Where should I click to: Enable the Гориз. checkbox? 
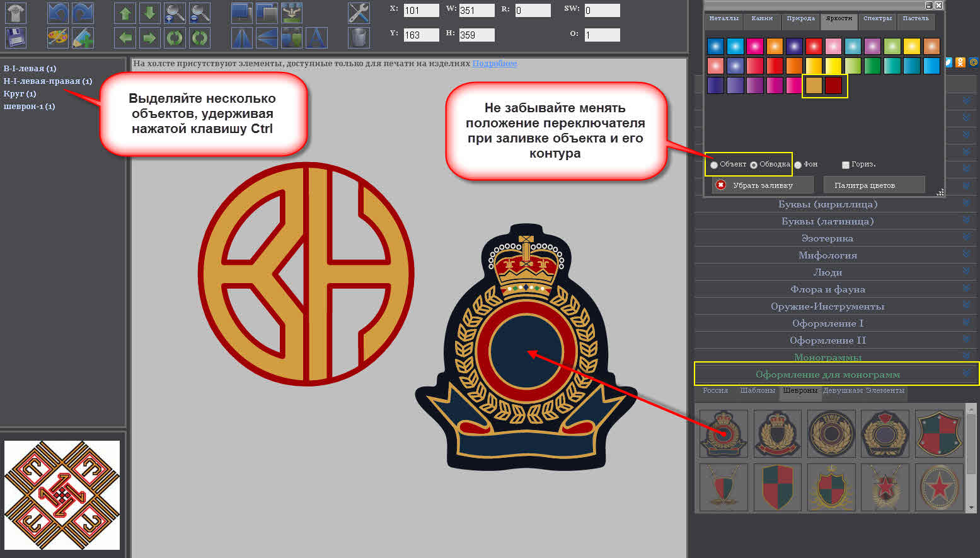846,165
